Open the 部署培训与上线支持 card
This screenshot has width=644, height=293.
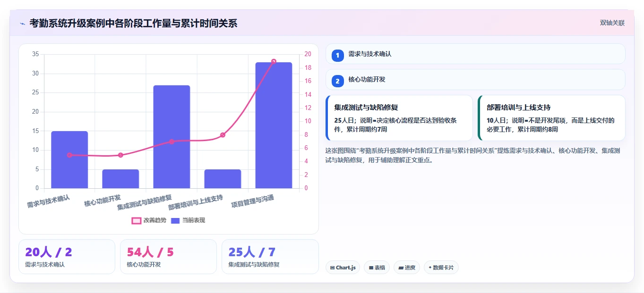(x=551, y=118)
